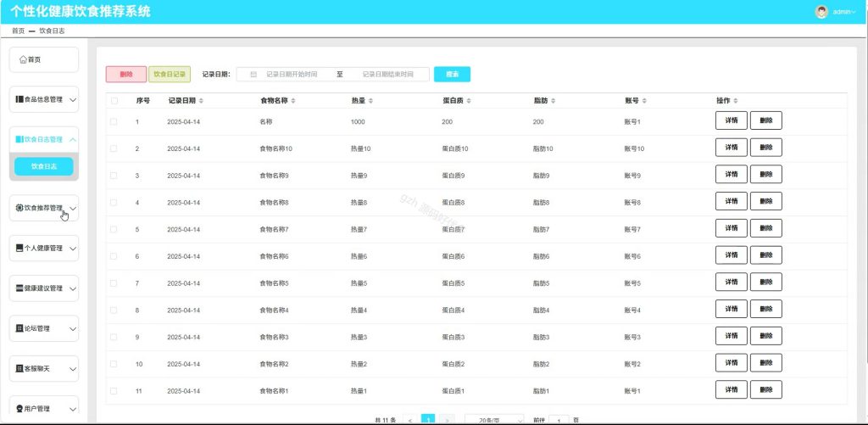Image resolution: width=868 pixels, height=425 pixels.
Task: Select the 饮食日志 submenu item
Action: (x=44, y=166)
